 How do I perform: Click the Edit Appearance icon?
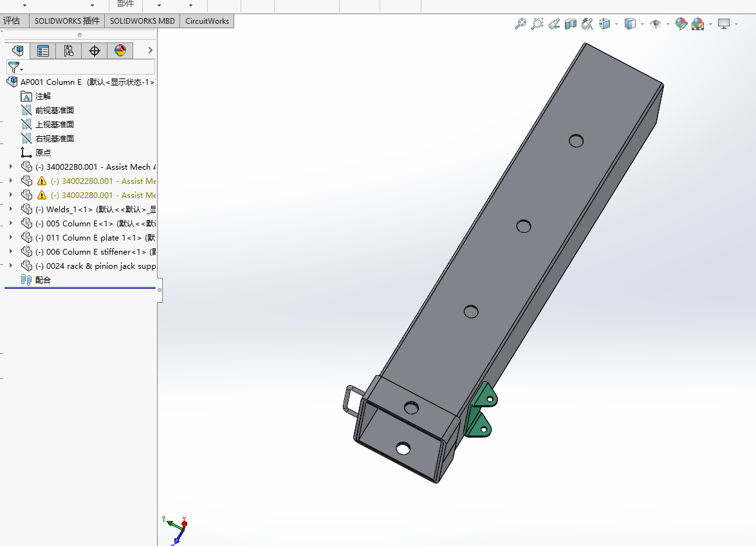(x=681, y=24)
